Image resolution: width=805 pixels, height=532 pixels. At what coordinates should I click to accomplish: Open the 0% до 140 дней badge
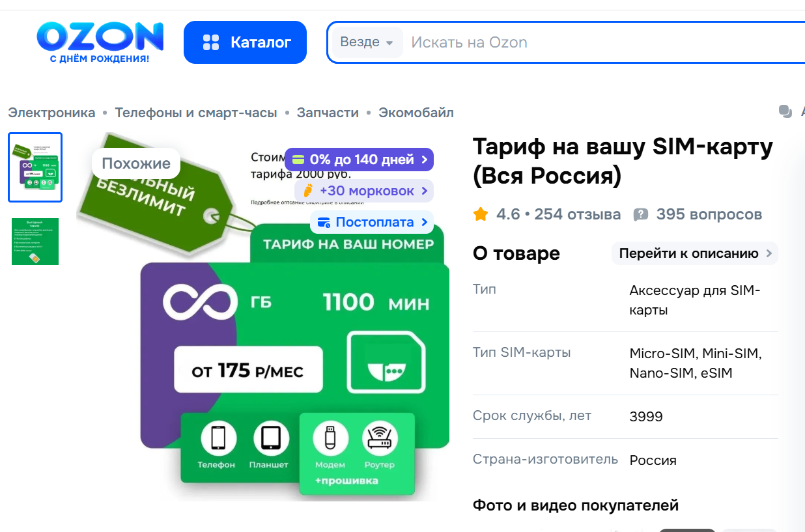click(359, 160)
